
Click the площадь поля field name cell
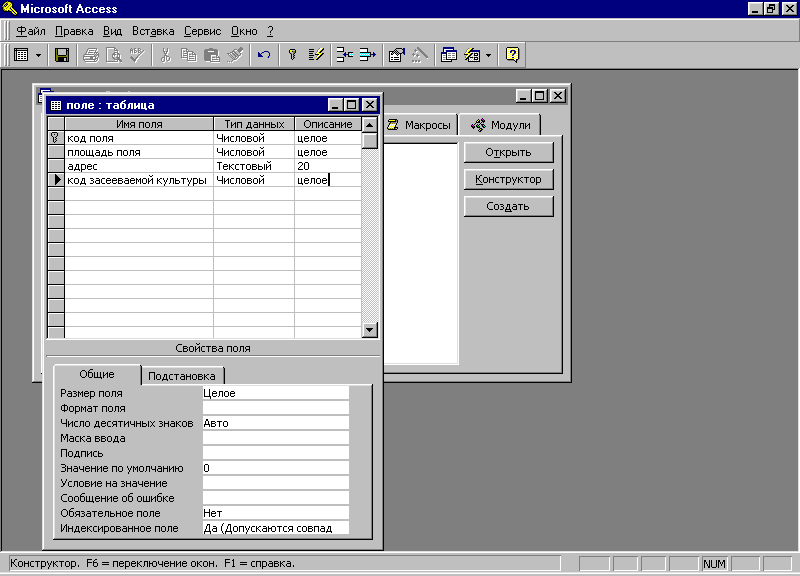[x=139, y=152]
